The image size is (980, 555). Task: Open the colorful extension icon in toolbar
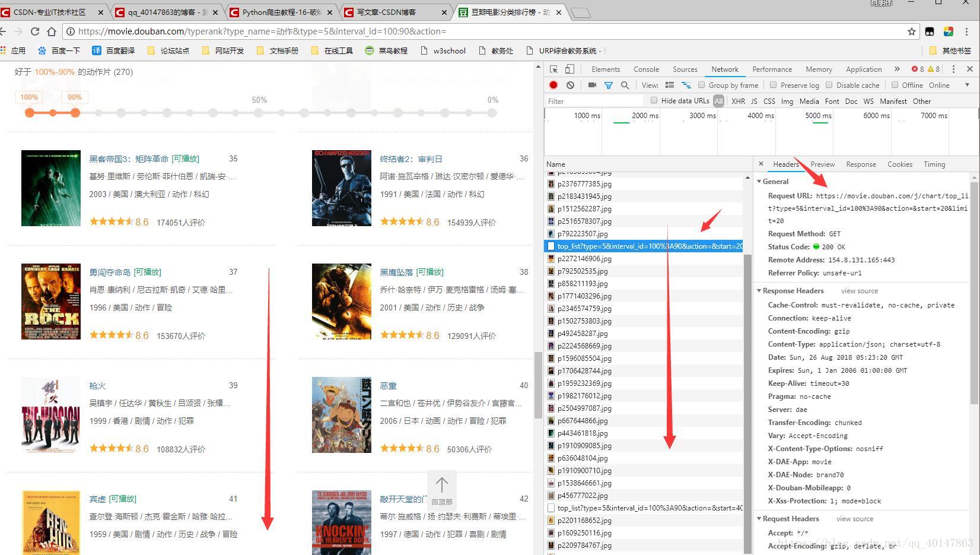coord(948,31)
